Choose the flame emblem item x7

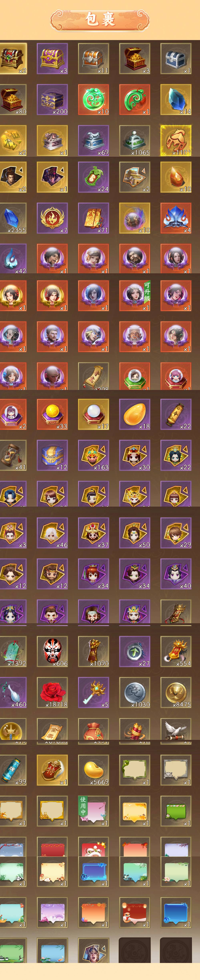(52, 218)
